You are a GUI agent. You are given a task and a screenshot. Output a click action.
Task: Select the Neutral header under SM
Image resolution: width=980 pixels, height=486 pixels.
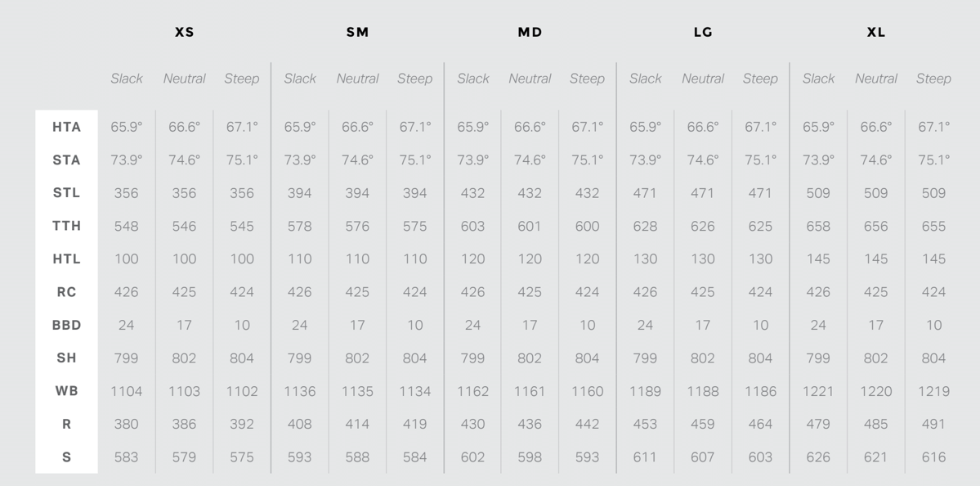pyautogui.click(x=357, y=79)
